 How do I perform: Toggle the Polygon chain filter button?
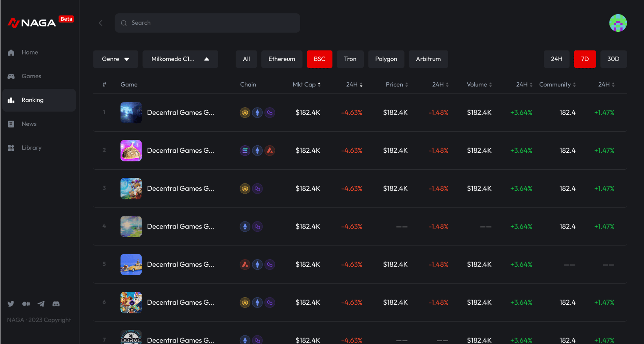click(386, 59)
